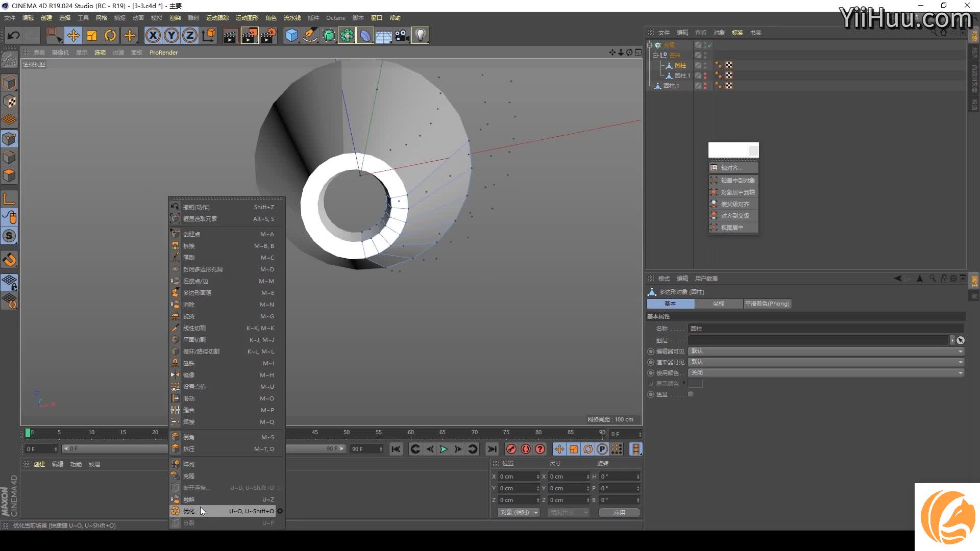Click the Cube primitive icon

pos(291,35)
